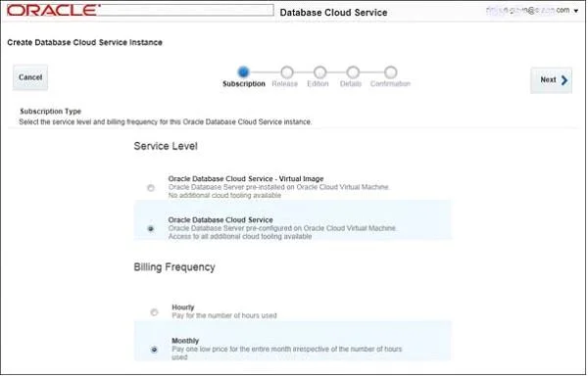
Task: Open the Details step label
Action: (351, 83)
